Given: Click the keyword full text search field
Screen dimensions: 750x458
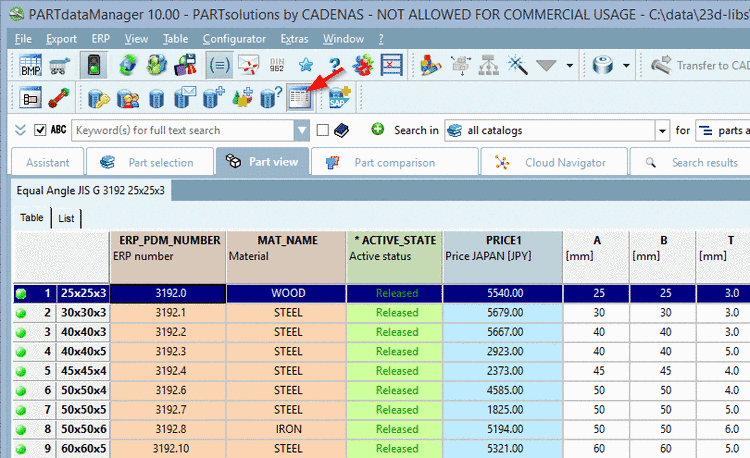Looking at the screenshot, I should [183, 130].
